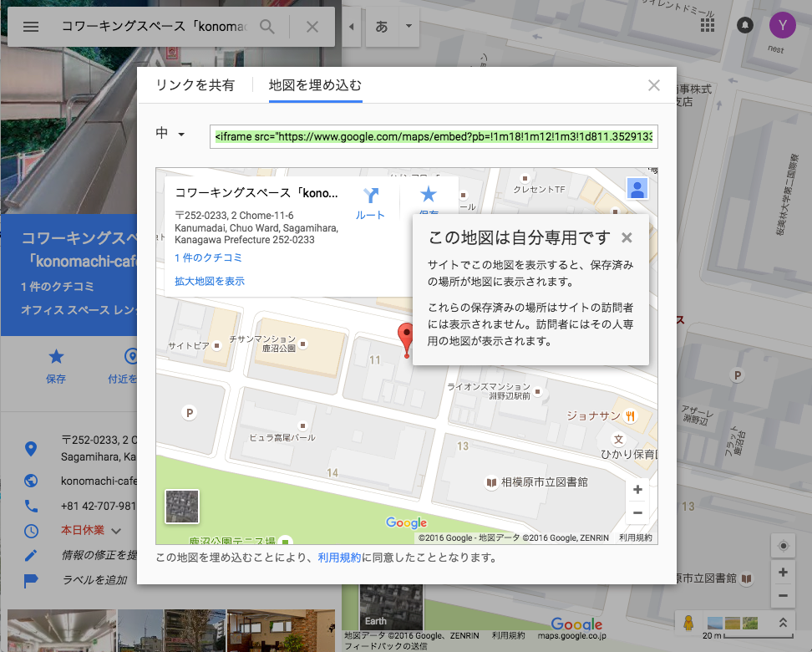
Task: Click 拡大地図を表示 link
Action: pyautogui.click(x=210, y=281)
